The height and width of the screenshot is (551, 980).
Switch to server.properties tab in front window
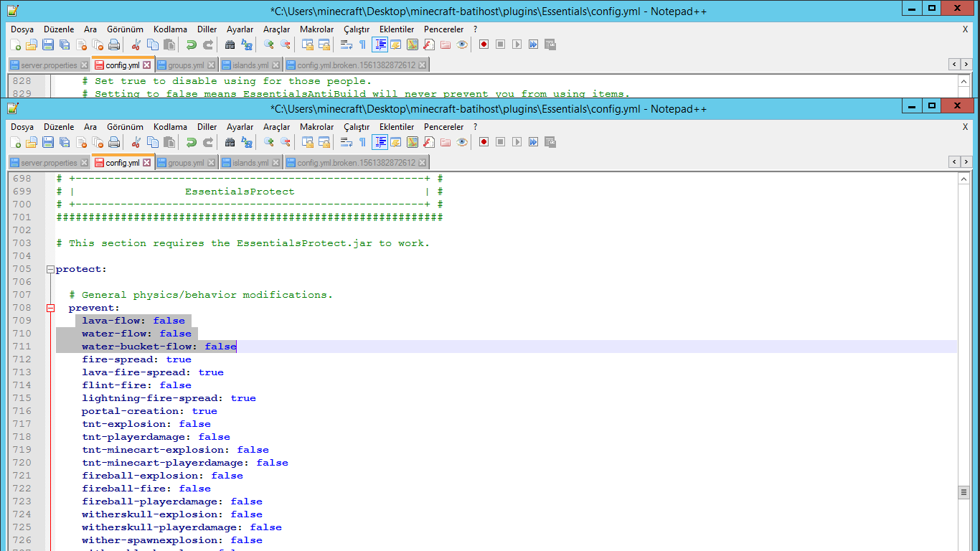click(x=49, y=163)
